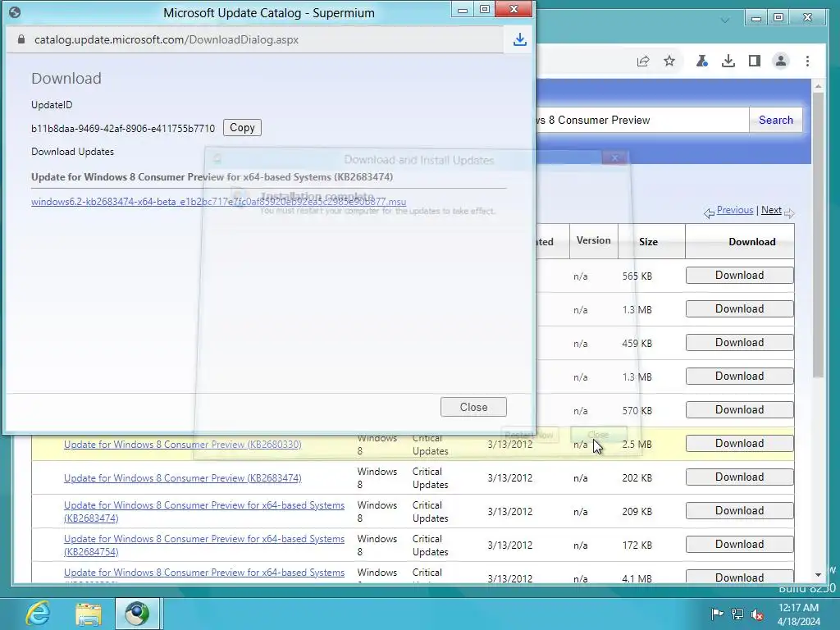Click the download icon in the dialog address bar

(x=519, y=39)
